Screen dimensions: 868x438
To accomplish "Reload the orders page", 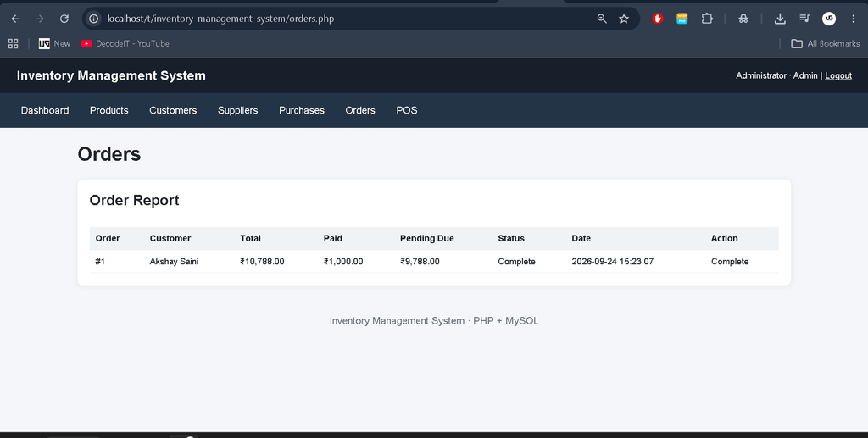I will click(64, 19).
